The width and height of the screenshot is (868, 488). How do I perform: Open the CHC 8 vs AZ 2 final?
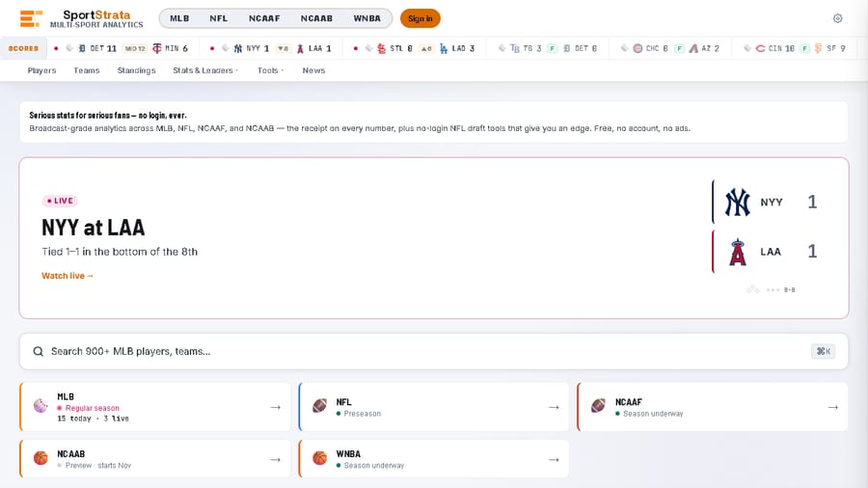coord(670,48)
